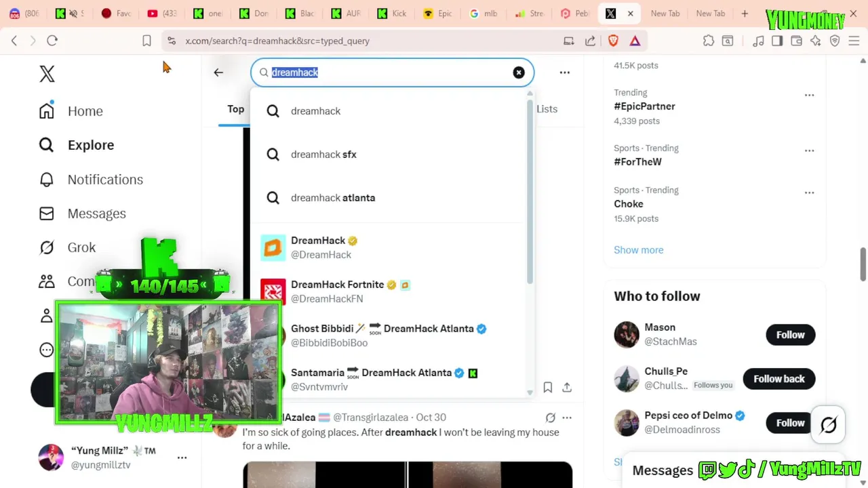This screenshot has height=488, width=868.
Task: Click Show more under trends
Action: [x=639, y=250]
